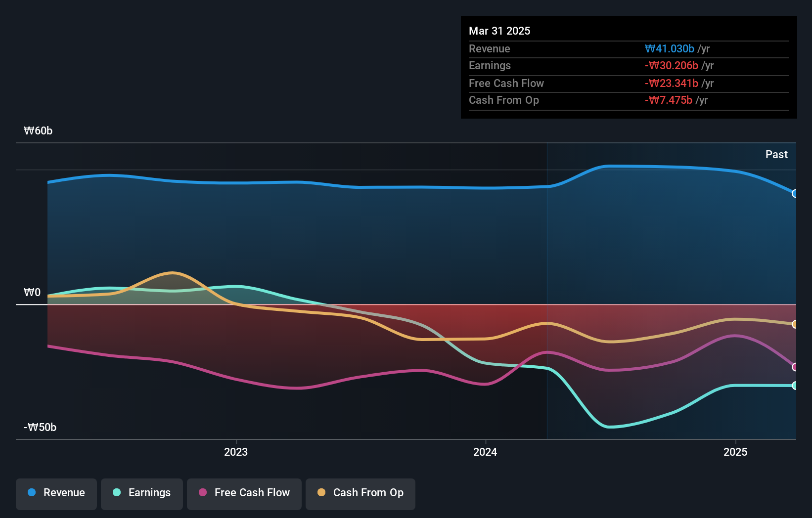Screen dimensions: 812x518
Task: Toggle the Cash From Op legend button
Action: (361, 494)
